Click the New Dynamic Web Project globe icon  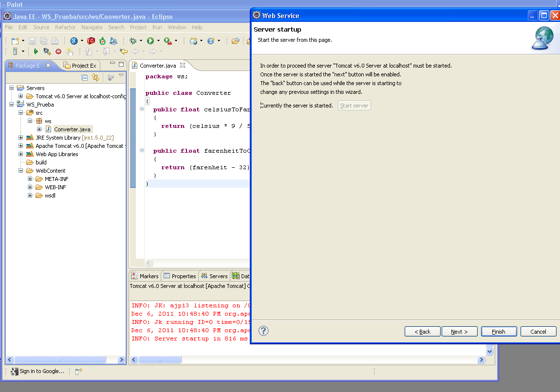194,41
